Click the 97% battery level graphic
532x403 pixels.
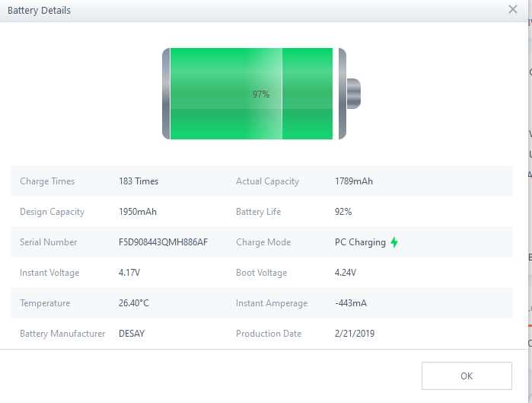(261, 94)
